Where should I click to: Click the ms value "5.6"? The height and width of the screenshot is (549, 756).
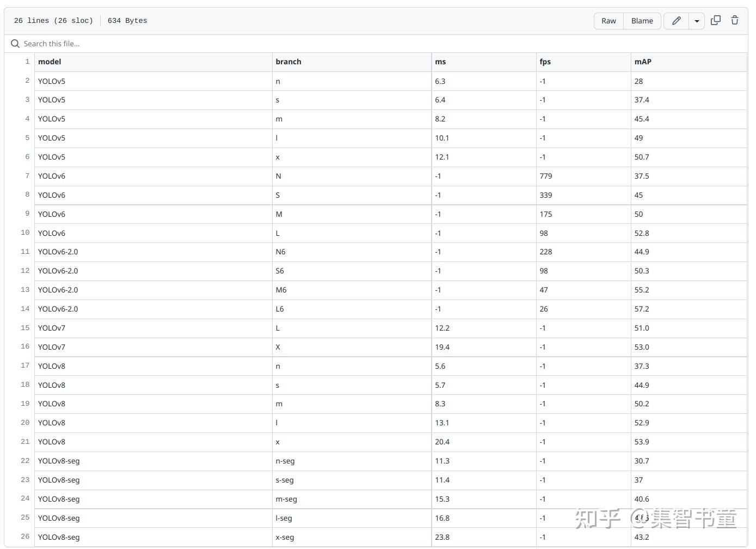click(440, 366)
